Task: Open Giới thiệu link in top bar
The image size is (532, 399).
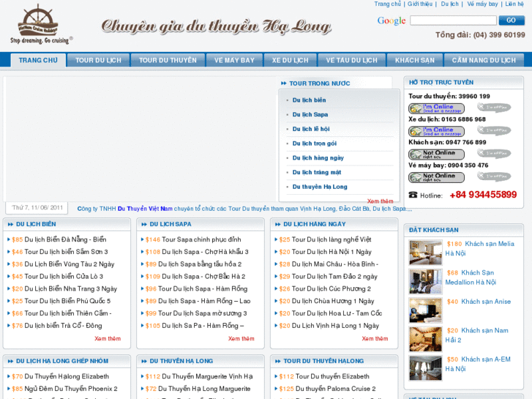Action: [x=420, y=4]
